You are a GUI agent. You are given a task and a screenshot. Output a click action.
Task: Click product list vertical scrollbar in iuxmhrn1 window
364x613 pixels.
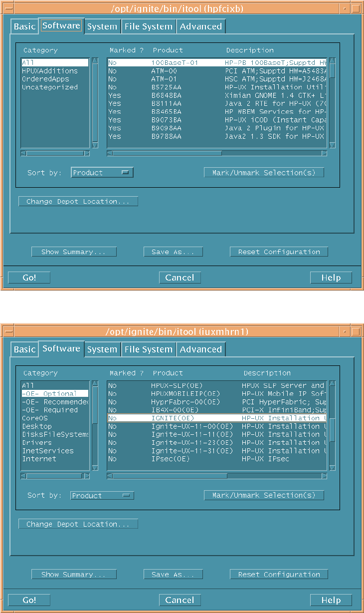332,426
